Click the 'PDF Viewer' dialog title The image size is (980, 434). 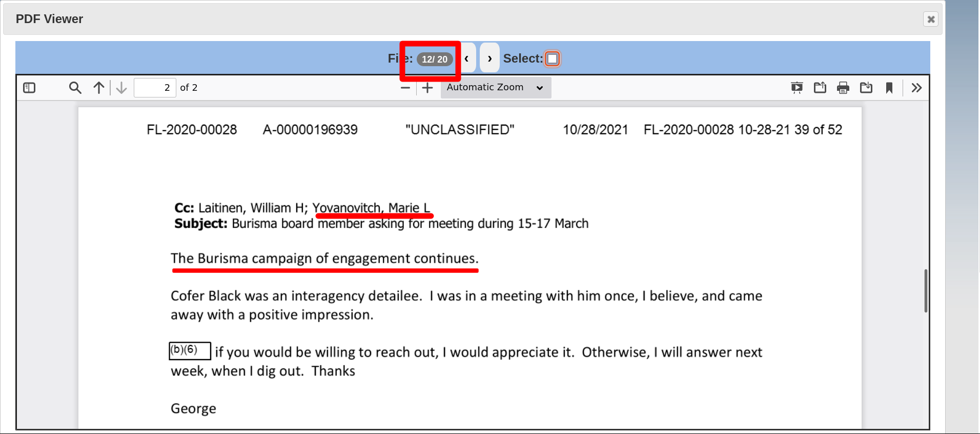49,19
